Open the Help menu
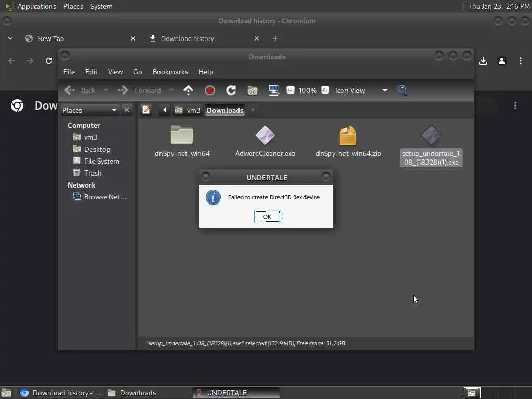This screenshot has width=532, height=399. [206, 72]
